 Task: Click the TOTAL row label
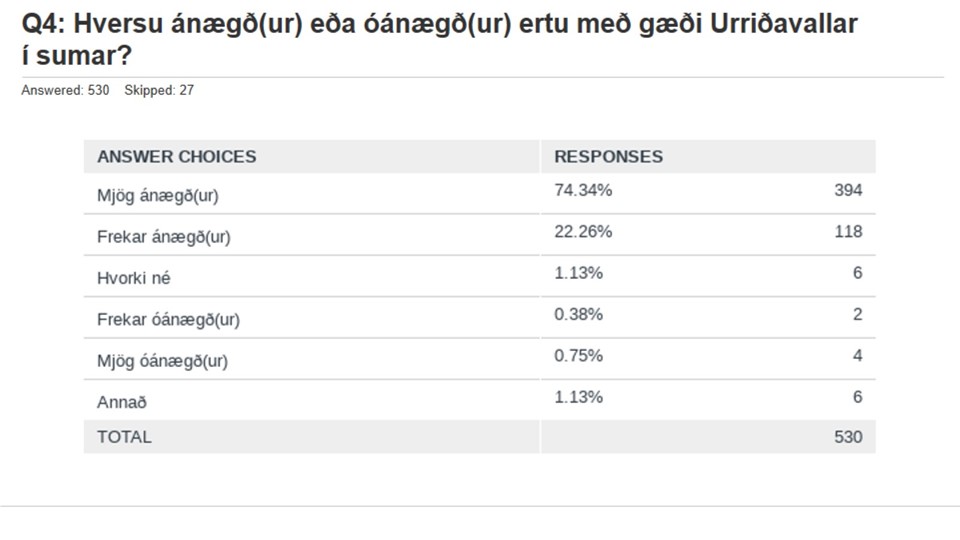pos(124,437)
